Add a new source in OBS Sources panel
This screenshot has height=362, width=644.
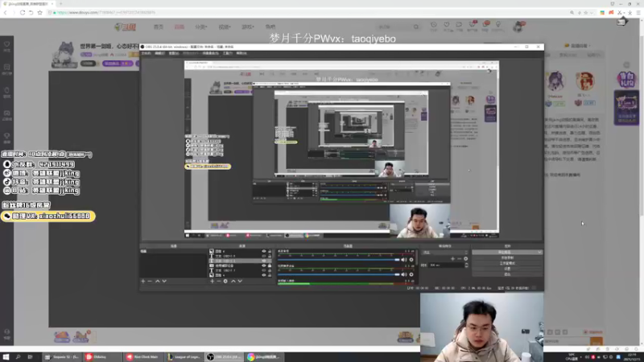212,281
